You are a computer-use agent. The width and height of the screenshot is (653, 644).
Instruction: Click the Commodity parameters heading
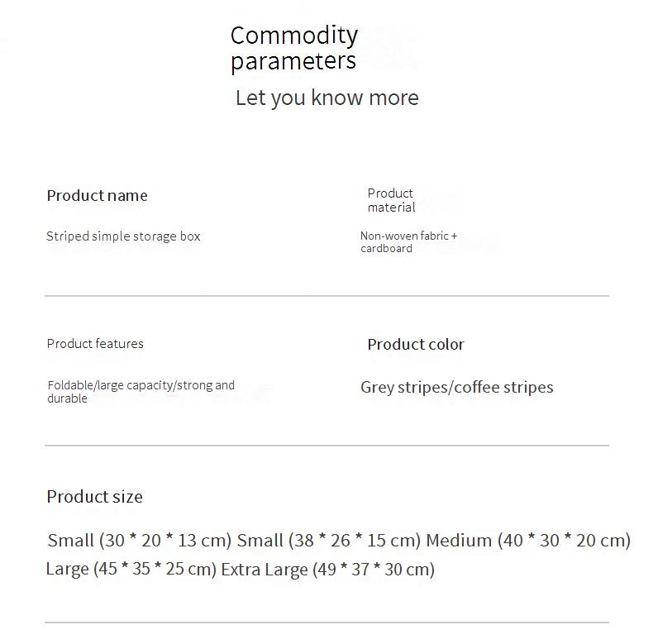point(293,48)
